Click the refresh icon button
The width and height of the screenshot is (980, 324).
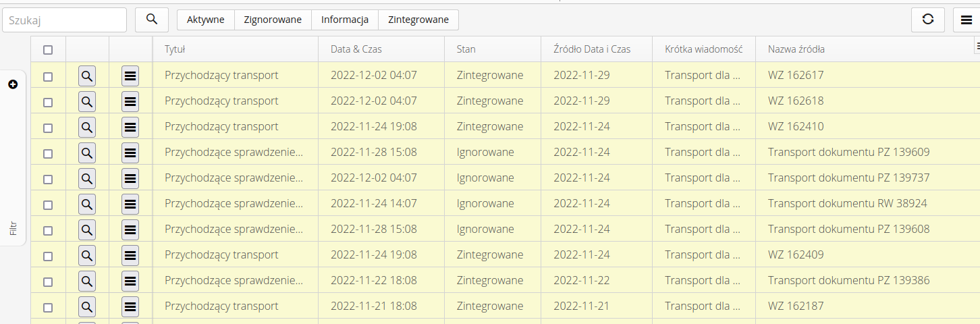(x=927, y=20)
